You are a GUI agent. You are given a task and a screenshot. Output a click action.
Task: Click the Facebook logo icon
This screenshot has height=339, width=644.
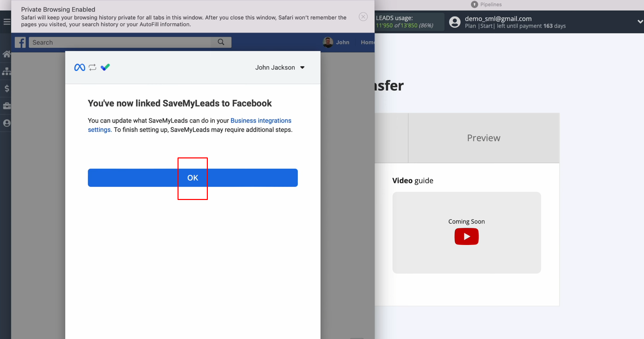coord(20,42)
